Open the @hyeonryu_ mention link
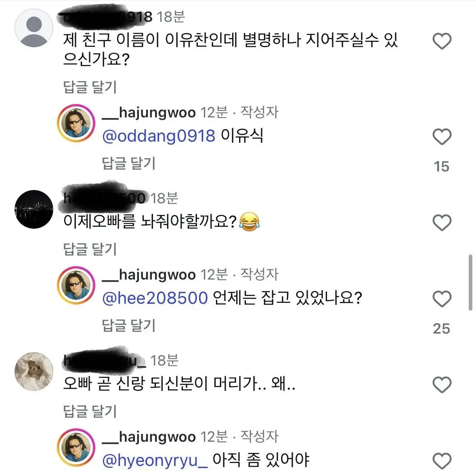This screenshot has height=476, width=476. pos(155,460)
